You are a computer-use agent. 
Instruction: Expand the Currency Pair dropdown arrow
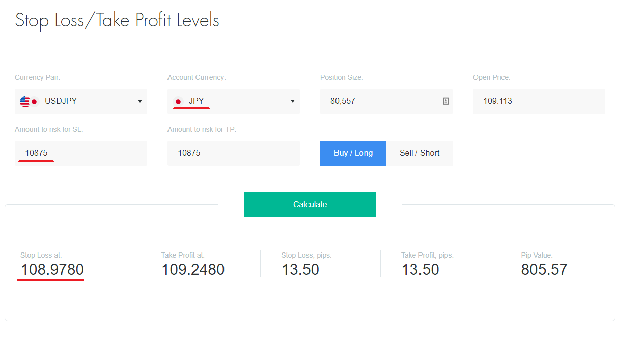click(140, 101)
